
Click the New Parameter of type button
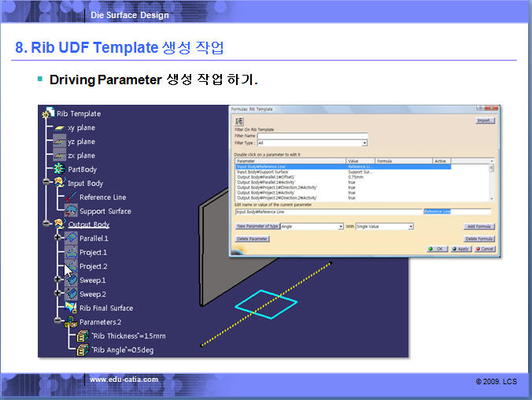point(257,227)
